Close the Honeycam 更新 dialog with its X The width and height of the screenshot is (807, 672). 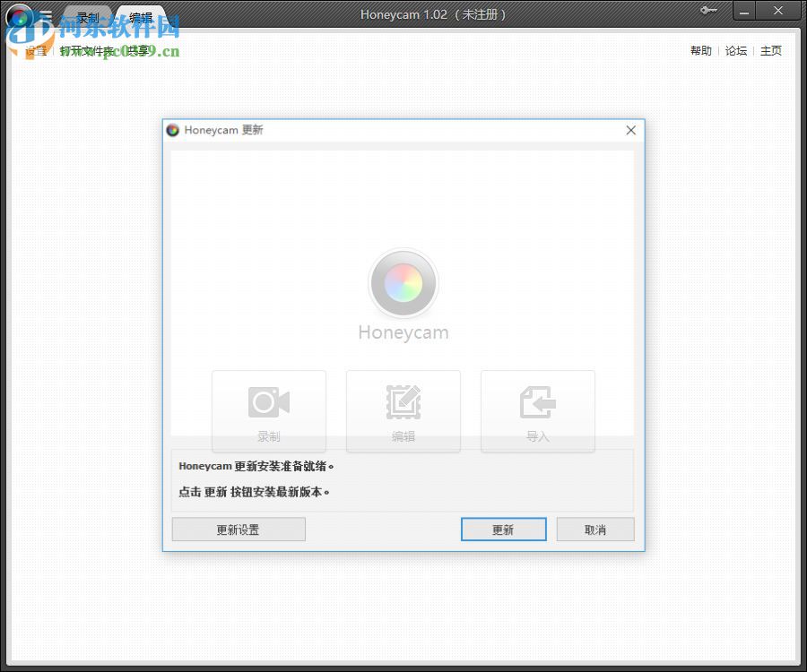630,130
